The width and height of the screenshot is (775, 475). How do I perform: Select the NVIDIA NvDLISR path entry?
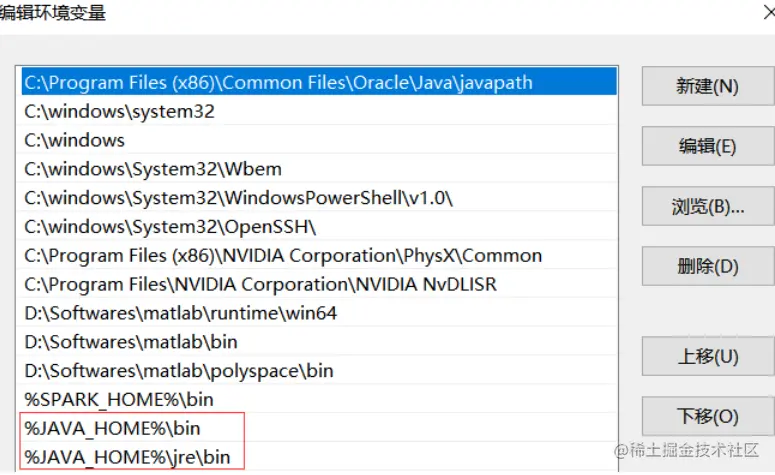coord(317,284)
